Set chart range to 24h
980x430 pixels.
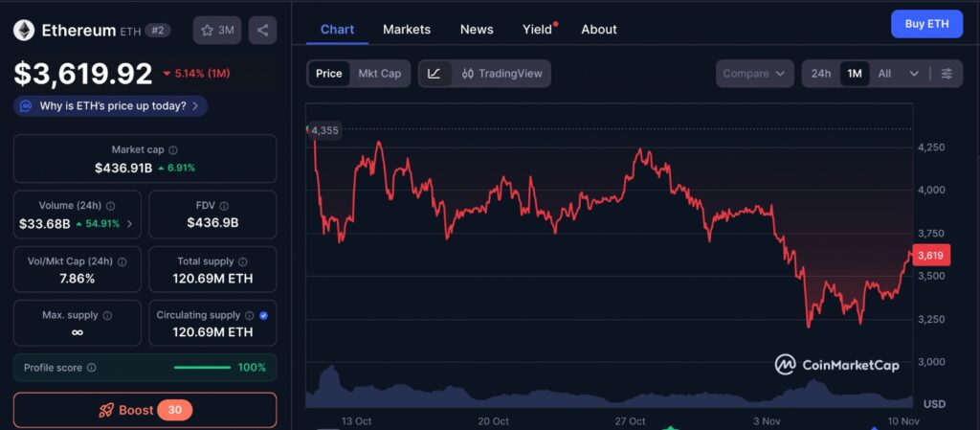click(x=820, y=74)
